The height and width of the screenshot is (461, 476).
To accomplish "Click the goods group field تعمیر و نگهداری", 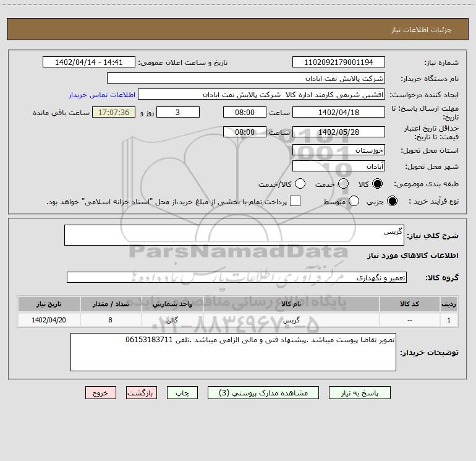I will click(237, 277).
